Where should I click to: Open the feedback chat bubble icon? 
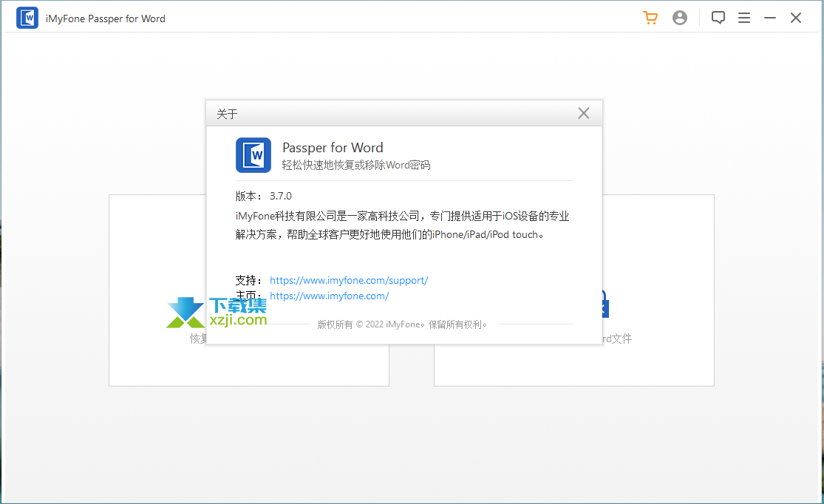click(718, 18)
